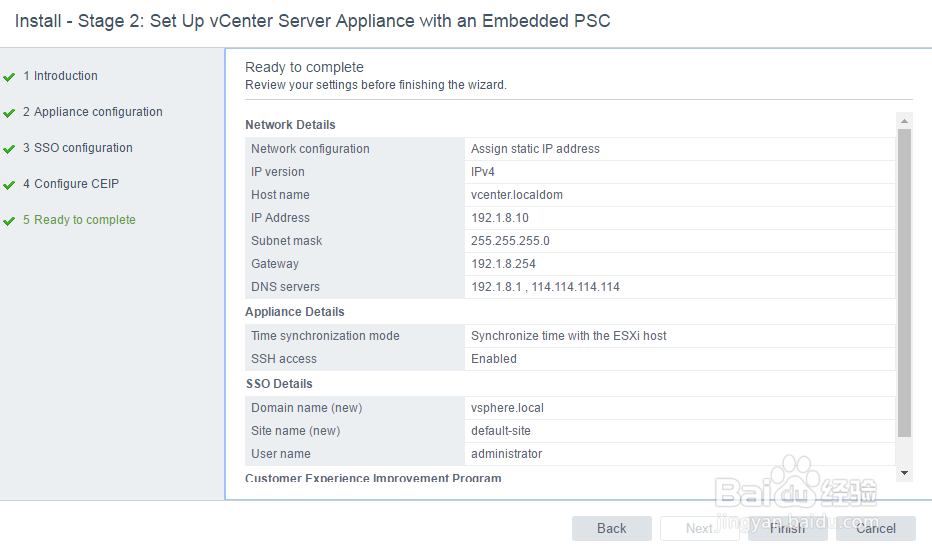
Task: Click the user name 'administrator'
Action: (506, 454)
